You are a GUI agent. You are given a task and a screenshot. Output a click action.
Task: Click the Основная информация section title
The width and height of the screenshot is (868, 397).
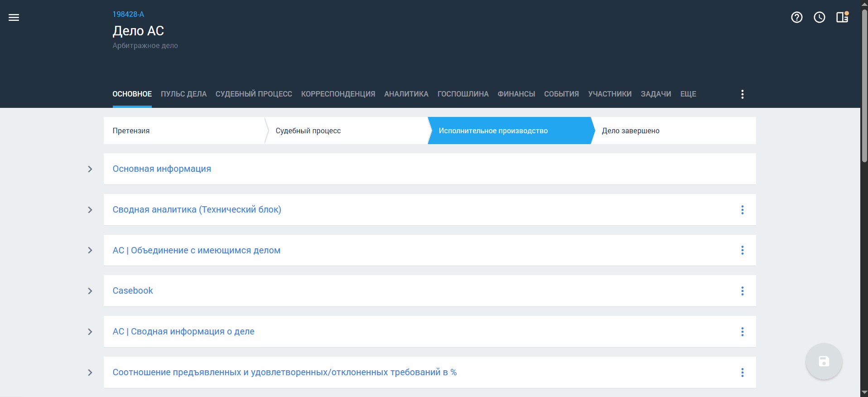click(162, 169)
